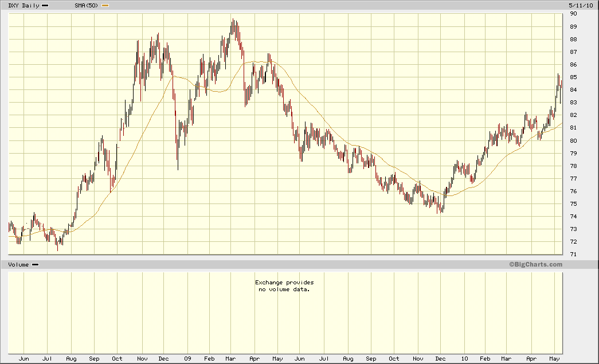Image resolution: width=599 pixels, height=364 pixels.
Task: Click the "Apr" label following the "09" marker
Action: (x=255, y=359)
